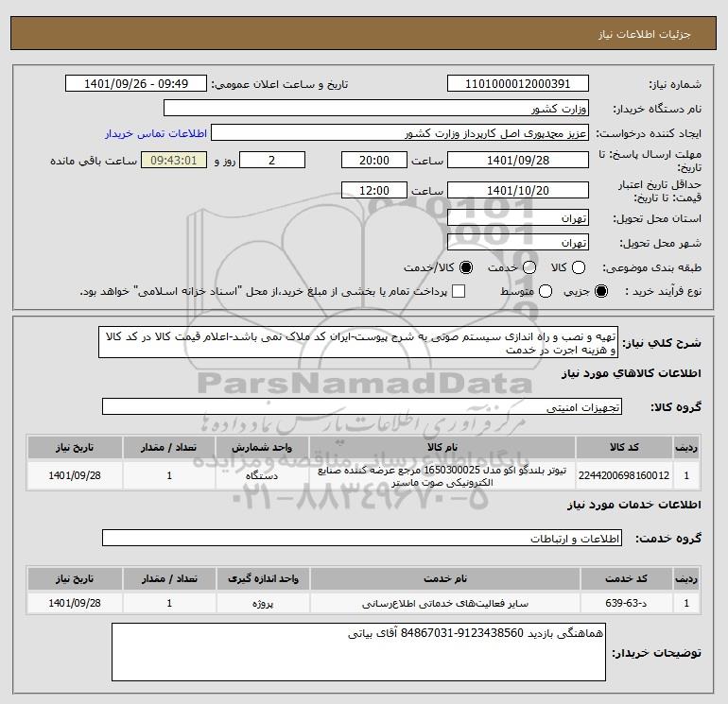This screenshot has width=728, height=704.
Task: Click the remaining days field showing 2
Action: [x=272, y=160]
